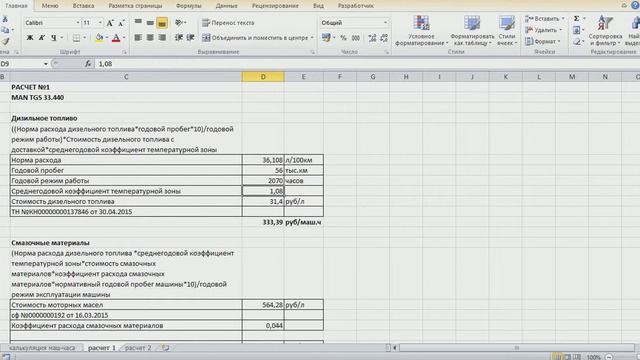Click the fx insert function button
Viewport: 640px width, 360px height.
88,64
